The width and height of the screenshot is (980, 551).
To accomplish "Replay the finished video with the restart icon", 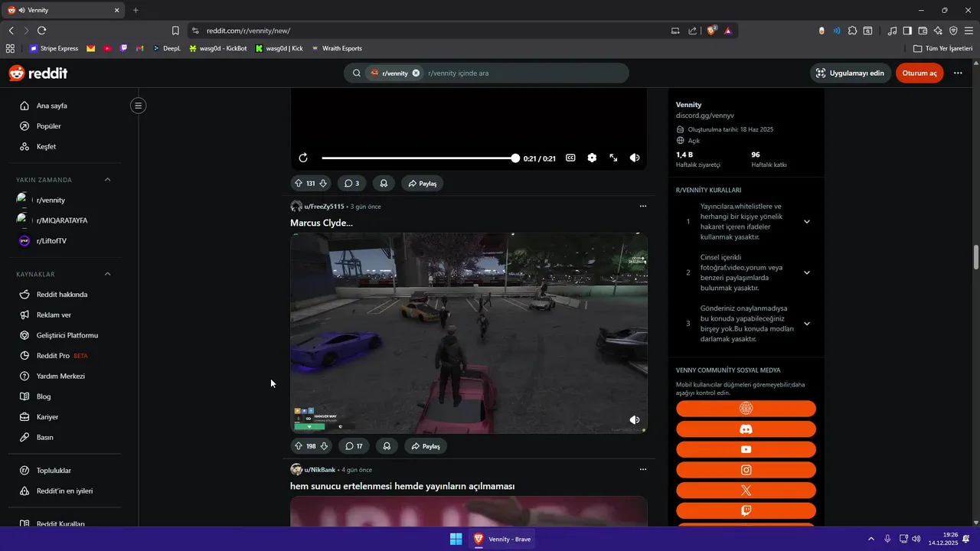I will pos(303,158).
